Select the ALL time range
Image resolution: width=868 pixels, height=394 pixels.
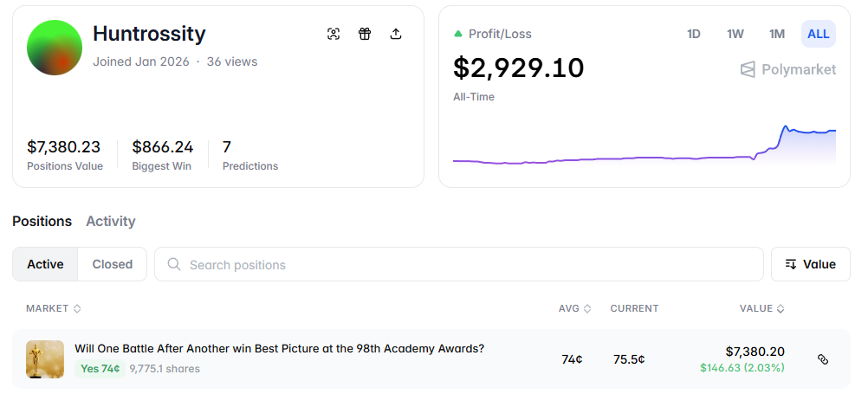[818, 34]
